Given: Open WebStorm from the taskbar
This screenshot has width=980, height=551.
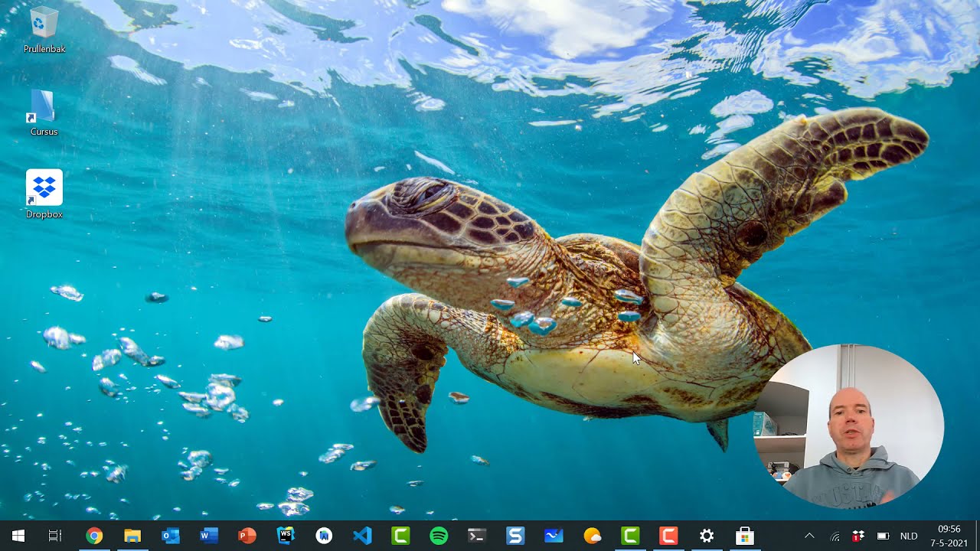Looking at the screenshot, I should pos(286,536).
